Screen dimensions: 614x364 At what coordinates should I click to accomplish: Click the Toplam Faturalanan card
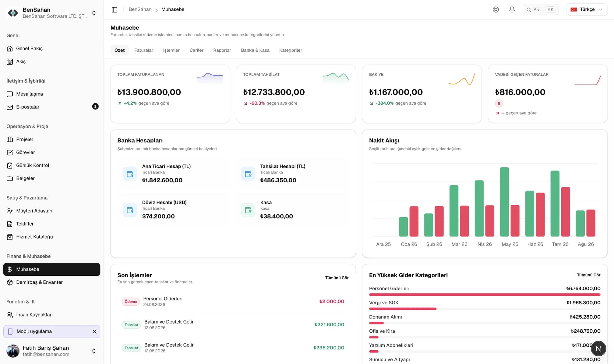(x=170, y=94)
